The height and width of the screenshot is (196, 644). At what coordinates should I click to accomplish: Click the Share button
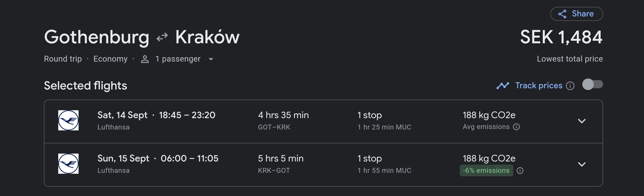coord(576,14)
